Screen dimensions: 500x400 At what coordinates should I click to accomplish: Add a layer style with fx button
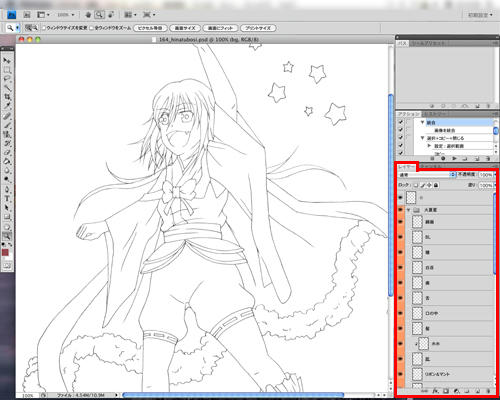[x=435, y=391]
